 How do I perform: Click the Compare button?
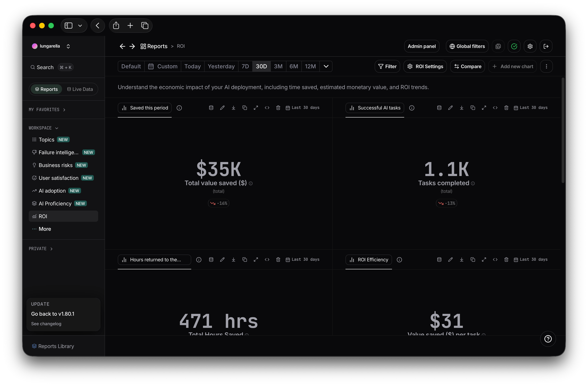467,66
